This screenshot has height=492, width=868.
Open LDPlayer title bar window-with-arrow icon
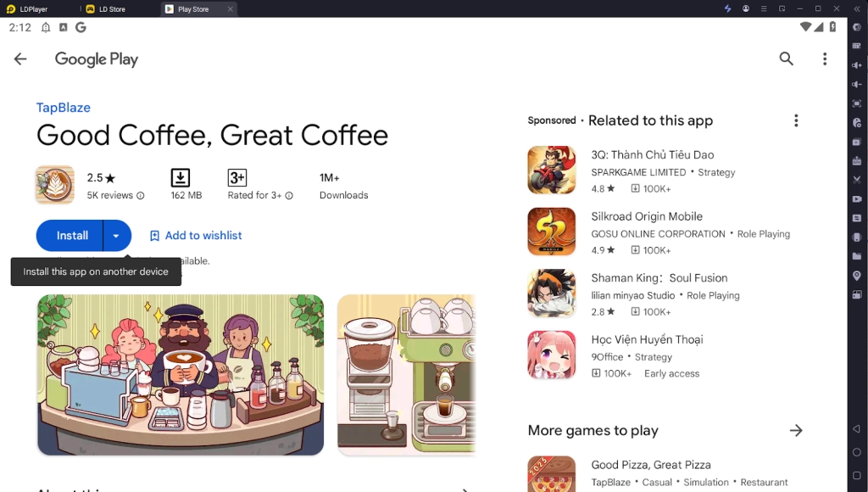[x=782, y=8]
